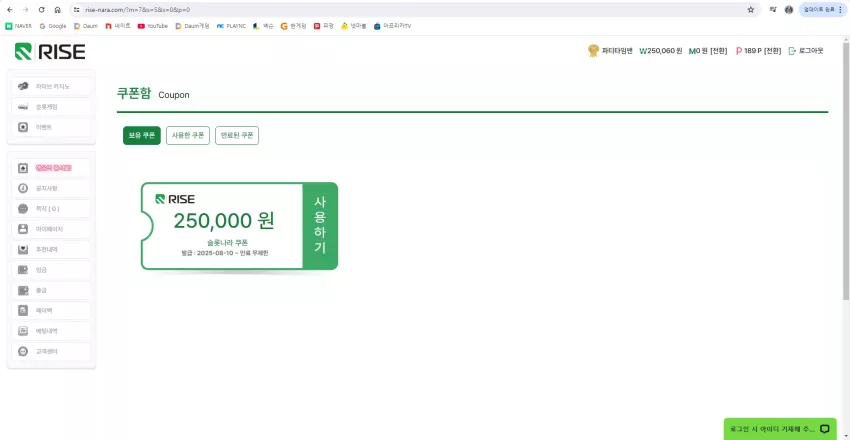The image size is (850, 440).
Task: Open the NAVER bookmark
Action: point(18,25)
